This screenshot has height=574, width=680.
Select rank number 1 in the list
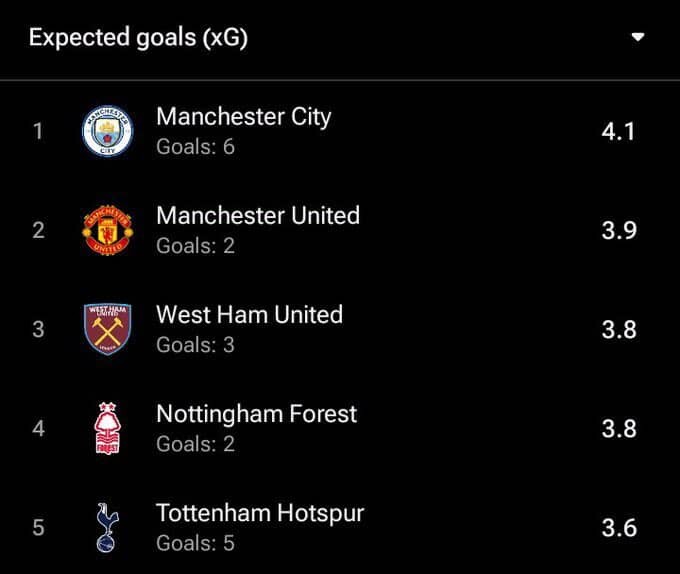(x=38, y=131)
